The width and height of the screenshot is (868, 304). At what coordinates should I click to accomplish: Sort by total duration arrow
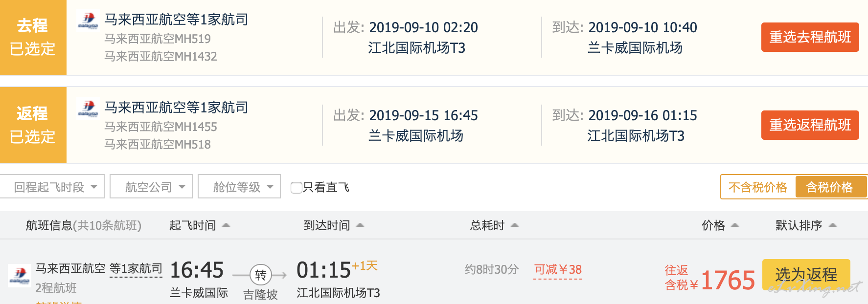point(515,225)
